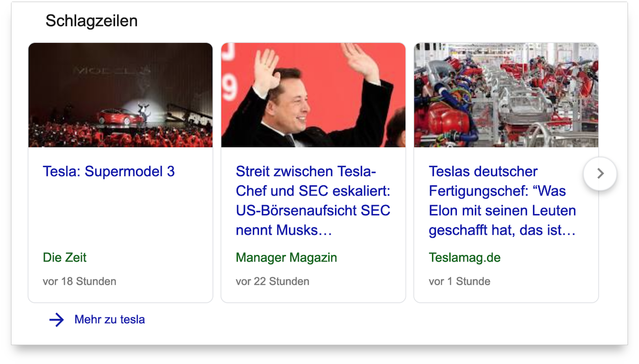Click the 'Manager Magazin' source label
Screen dimensions: 639x364
[287, 258]
